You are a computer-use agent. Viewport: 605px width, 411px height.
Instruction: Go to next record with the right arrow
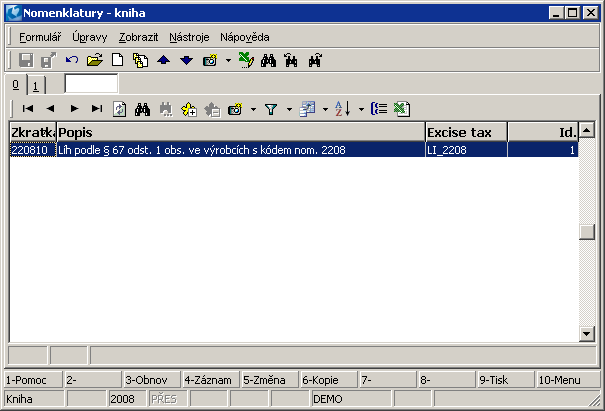pyautogui.click(x=74, y=109)
